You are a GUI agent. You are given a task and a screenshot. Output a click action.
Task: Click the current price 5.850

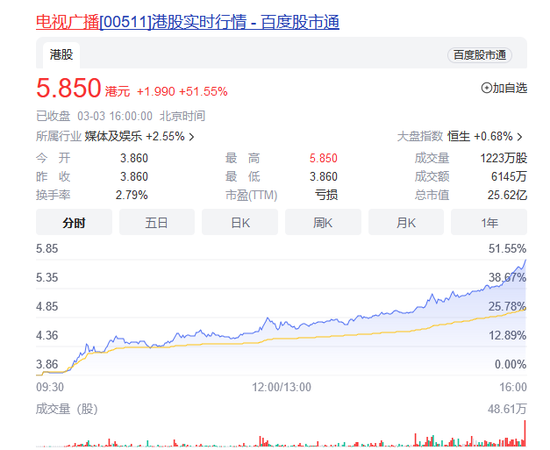click(69, 88)
